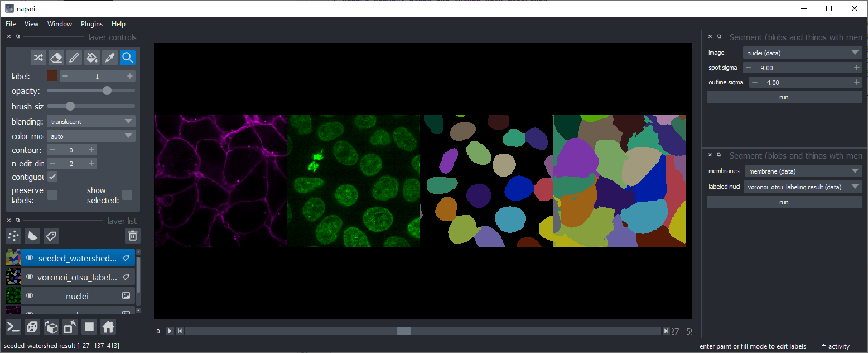Reset view with the home button
The image size is (868, 353).
click(108, 327)
